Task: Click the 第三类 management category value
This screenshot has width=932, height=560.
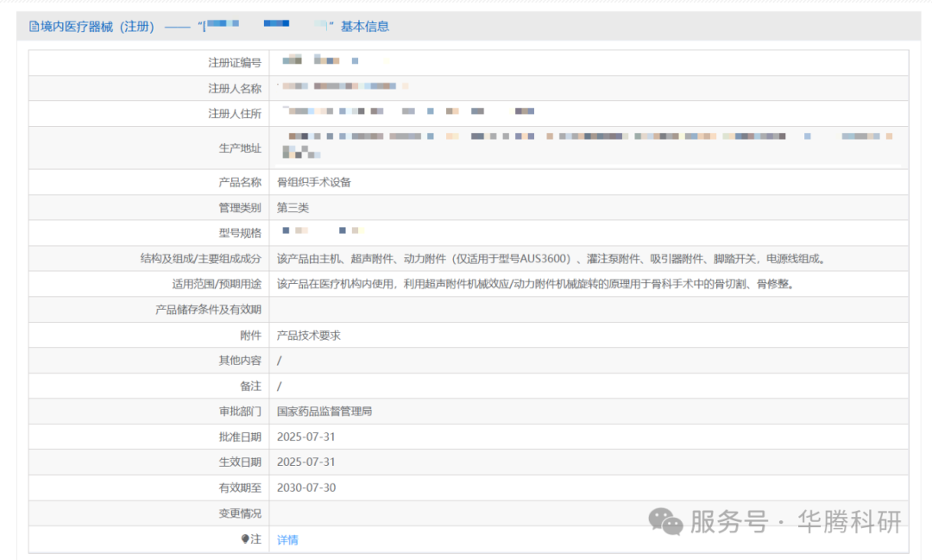Action: pos(293,208)
